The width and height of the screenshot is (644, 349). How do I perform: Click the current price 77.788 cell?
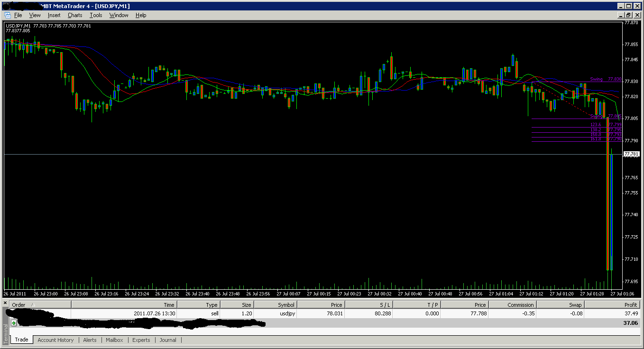[464, 313]
